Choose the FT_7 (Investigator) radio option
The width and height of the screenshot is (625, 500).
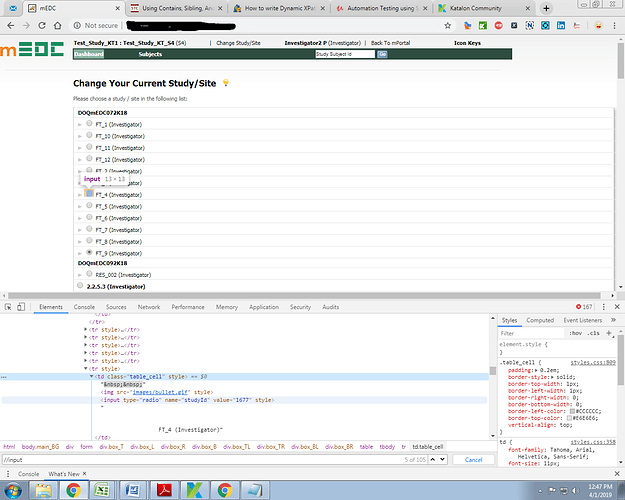pos(90,229)
